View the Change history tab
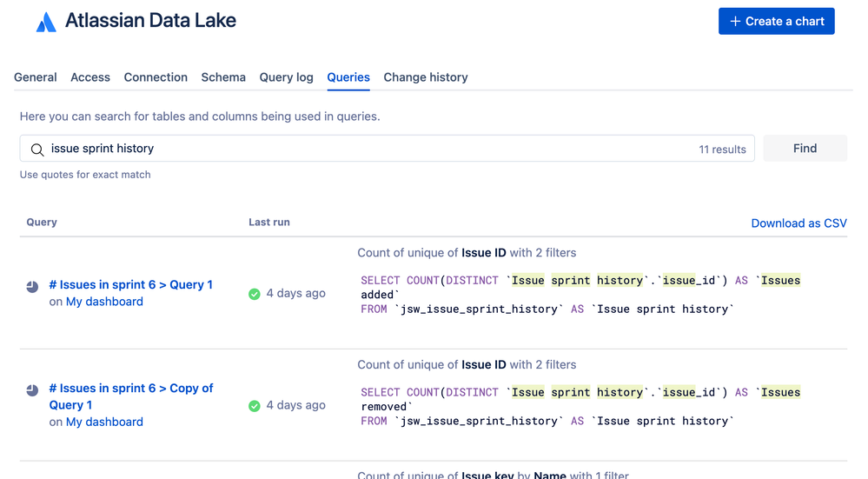The height and width of the screenshot is (479, 868). click(x=426, y=77)
